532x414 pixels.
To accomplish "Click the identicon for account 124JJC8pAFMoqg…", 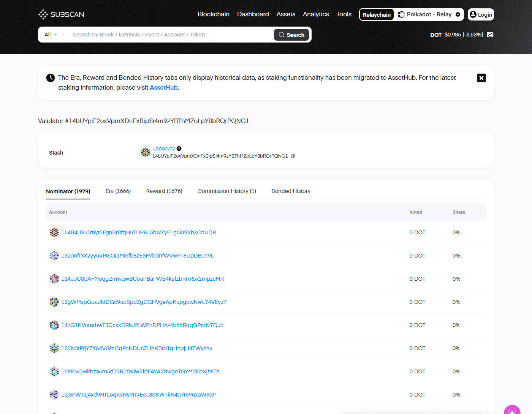I will tap(54, 279).
